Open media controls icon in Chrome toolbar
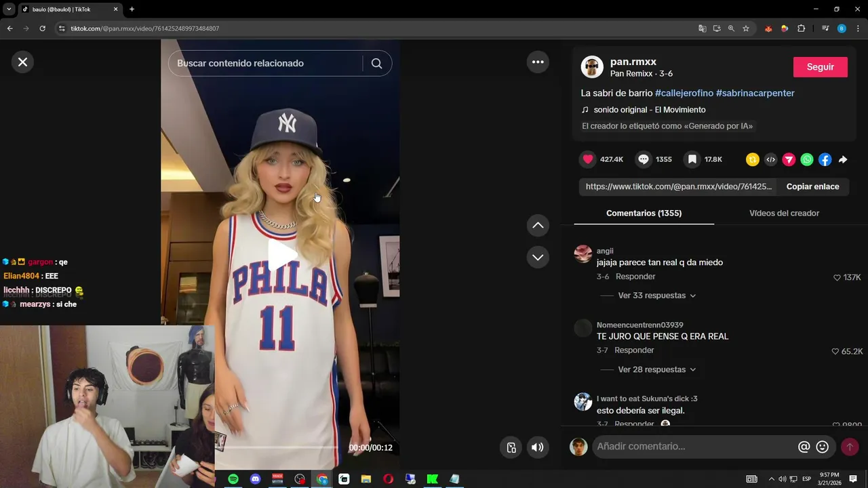This screenshot has height=488, width=868. (825, 28)
